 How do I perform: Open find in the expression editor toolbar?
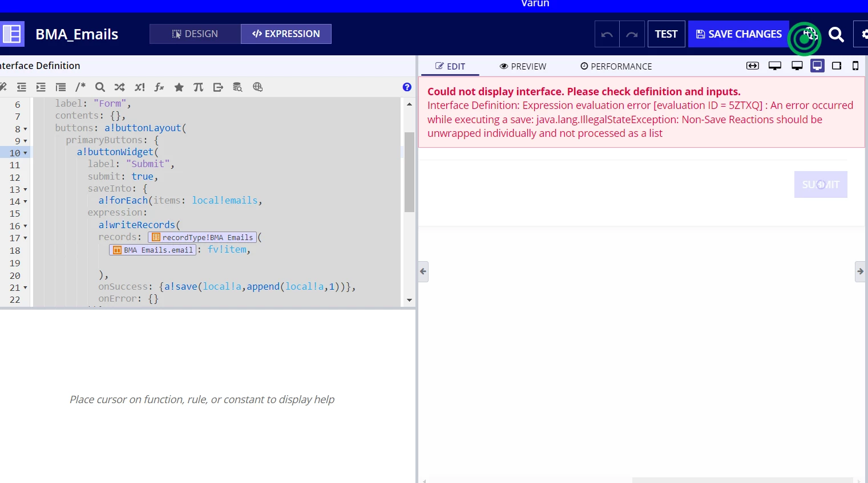coord(100,87)
